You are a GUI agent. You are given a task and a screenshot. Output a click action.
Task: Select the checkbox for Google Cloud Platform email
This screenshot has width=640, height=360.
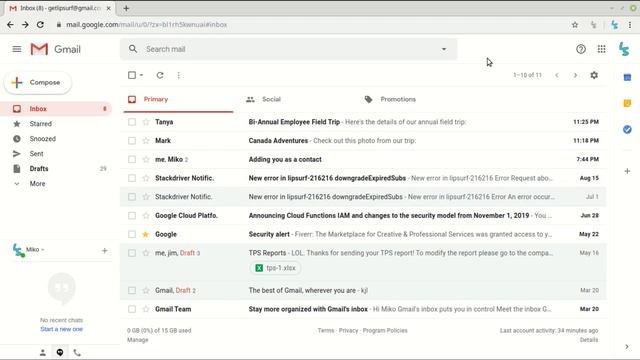click(132, 216)
